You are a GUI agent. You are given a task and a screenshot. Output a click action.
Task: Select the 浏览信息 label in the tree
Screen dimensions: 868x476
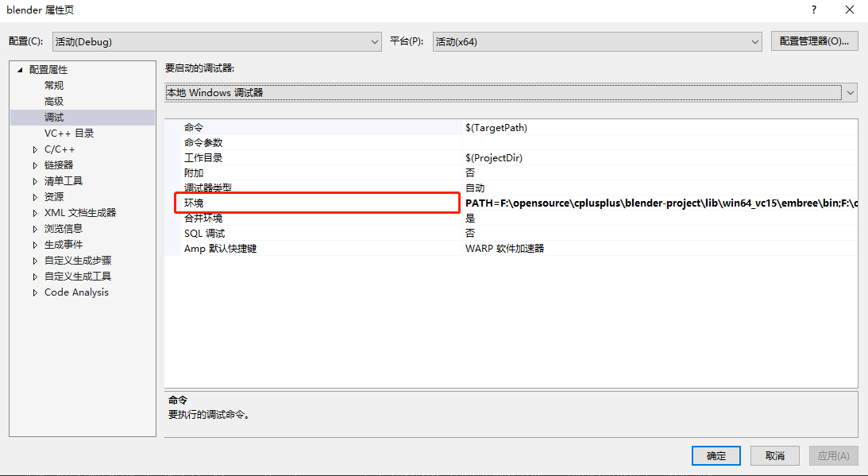tap(63, 228)
